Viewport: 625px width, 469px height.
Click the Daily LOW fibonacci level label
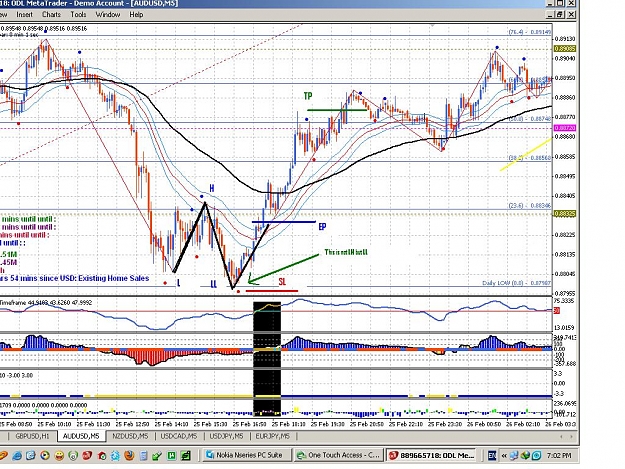(517, 283)
